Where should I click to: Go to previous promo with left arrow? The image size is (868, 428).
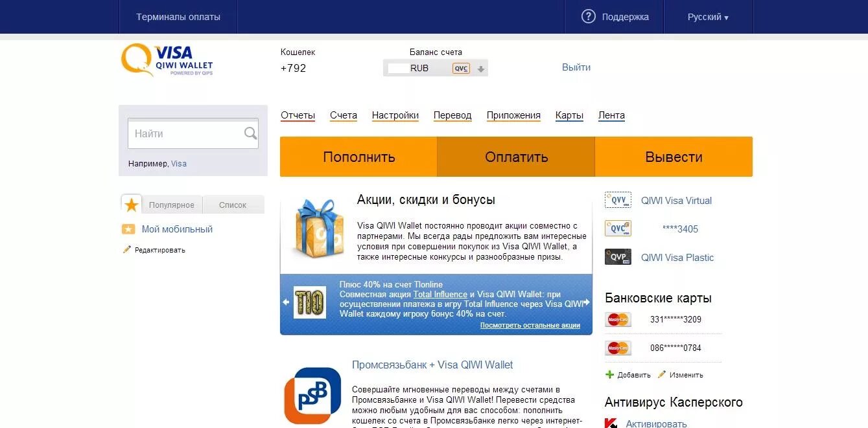click(x=286, y=302)
